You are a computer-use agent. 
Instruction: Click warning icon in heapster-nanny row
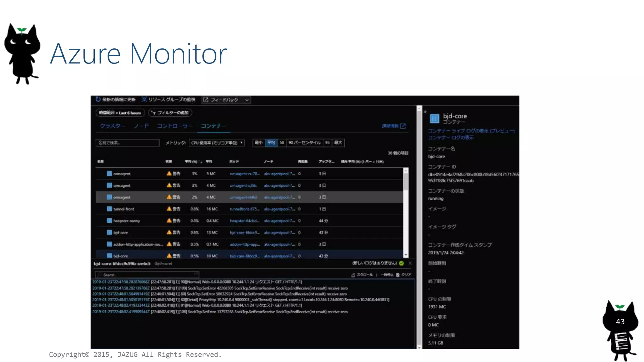point(169,221)
